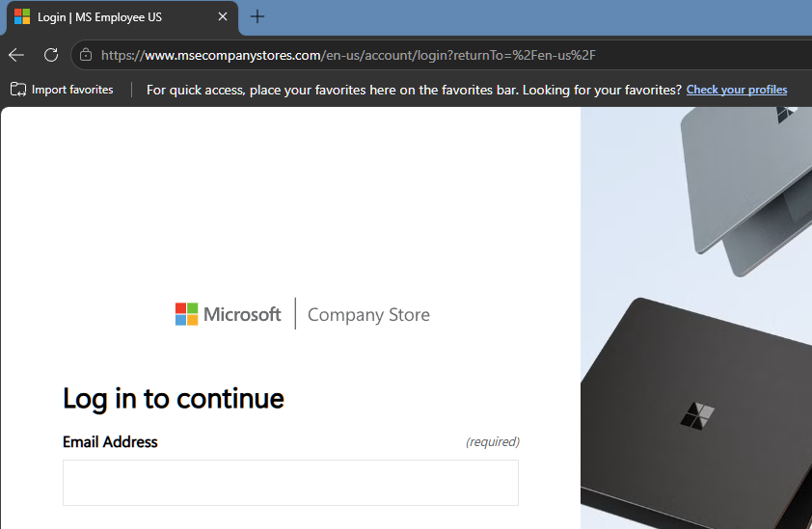Open Check your profiles link
The width and height of the screenshot is (812, 529).
tap(737, 90)
